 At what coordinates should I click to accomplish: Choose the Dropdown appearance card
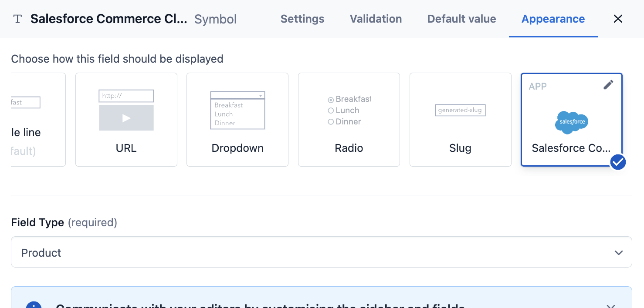click(237, 120)
